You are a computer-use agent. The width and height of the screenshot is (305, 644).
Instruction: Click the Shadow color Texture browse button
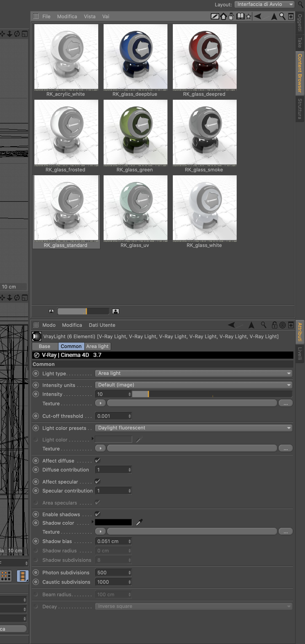click(286, 532)
